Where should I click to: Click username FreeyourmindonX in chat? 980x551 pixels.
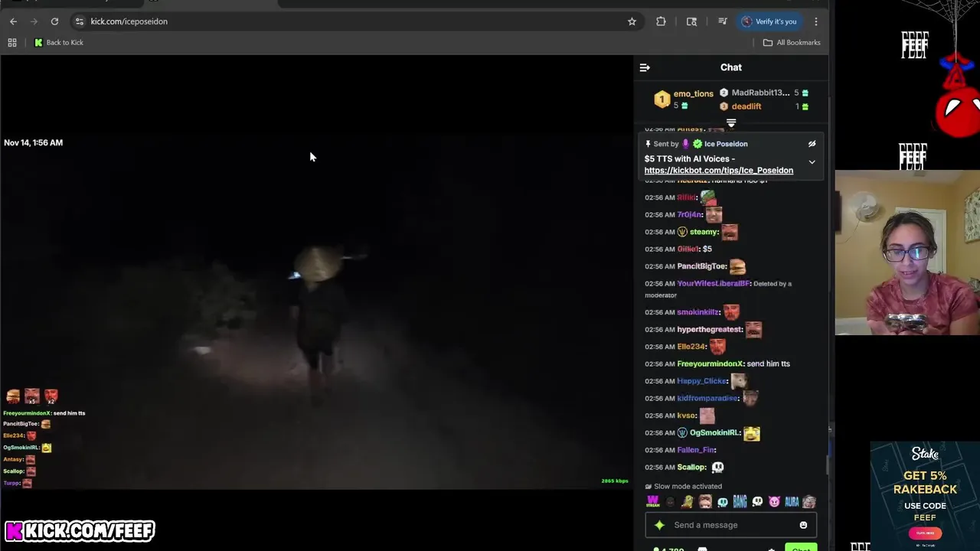(x=710, y=364)
